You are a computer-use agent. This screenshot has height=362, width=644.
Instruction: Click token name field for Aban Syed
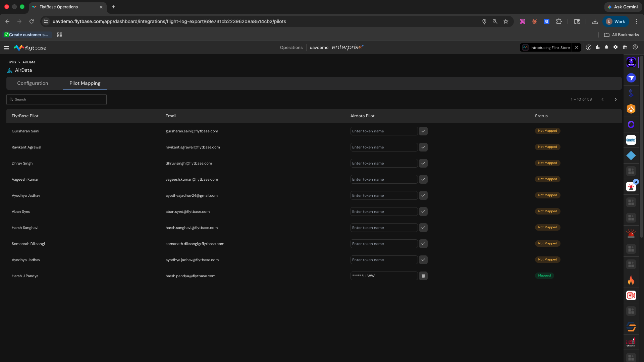pyautogui.click(x=384, y=212)
